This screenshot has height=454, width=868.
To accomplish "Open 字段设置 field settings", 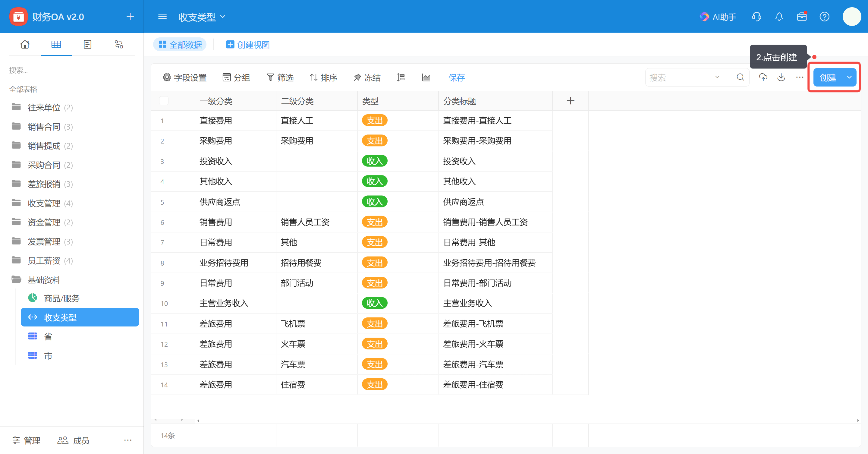I will (x=185, y=77).
